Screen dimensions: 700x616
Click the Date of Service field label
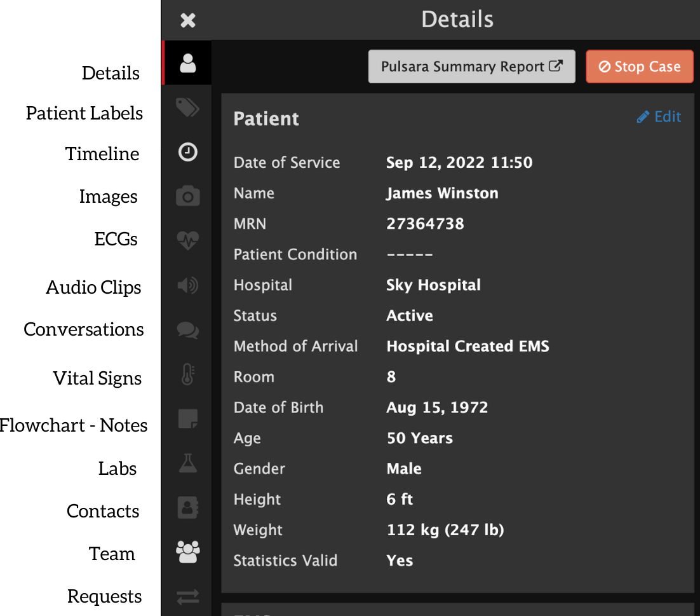pos(286,163)
